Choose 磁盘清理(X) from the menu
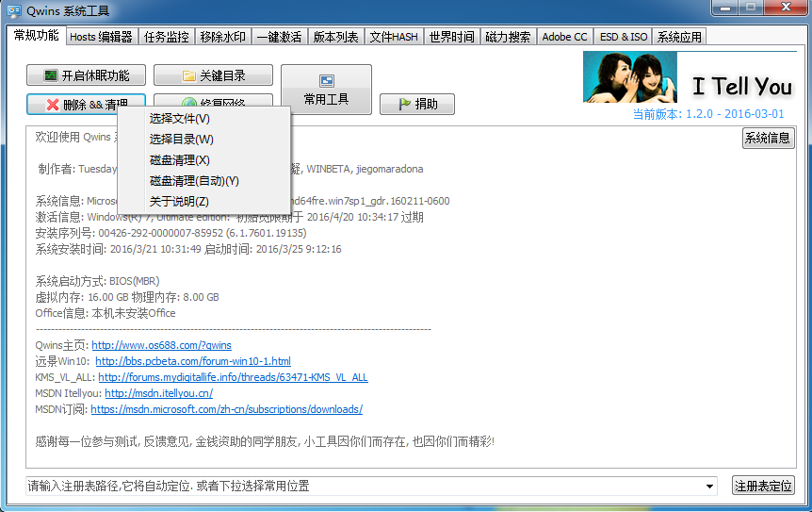812x512 pixels. point(204,160)
